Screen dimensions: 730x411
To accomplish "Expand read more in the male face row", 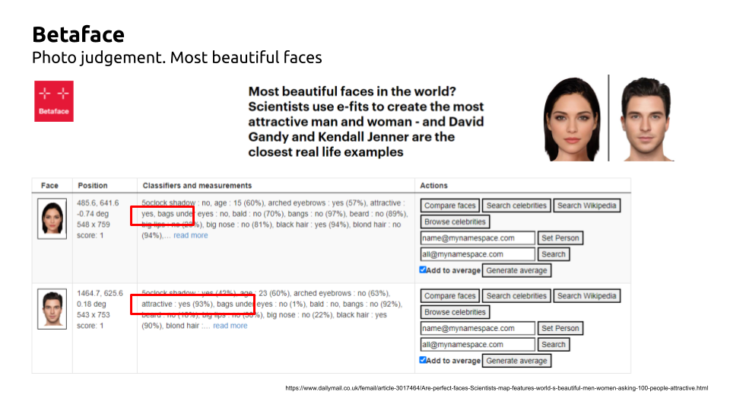I will coord(230,326).
